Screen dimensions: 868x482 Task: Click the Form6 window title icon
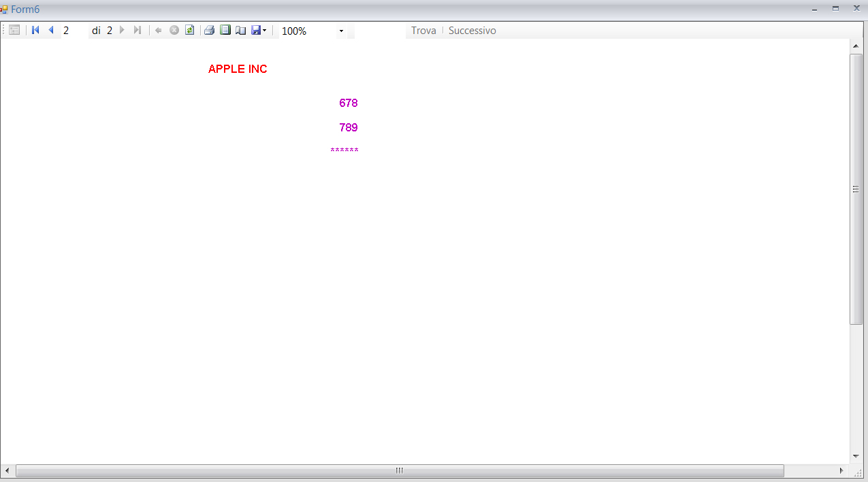coord(4,10)
